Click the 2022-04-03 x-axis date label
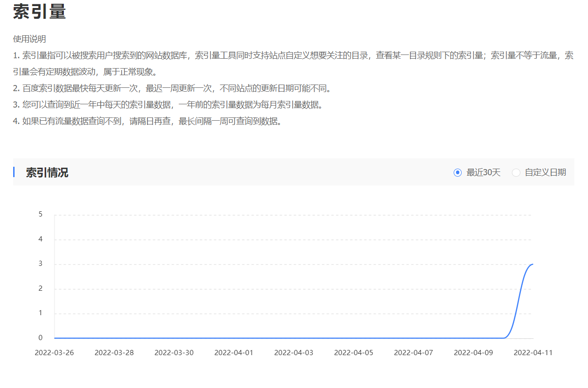Image resolution: width=588 pixels, height=388 pixels. pos(294,353)
